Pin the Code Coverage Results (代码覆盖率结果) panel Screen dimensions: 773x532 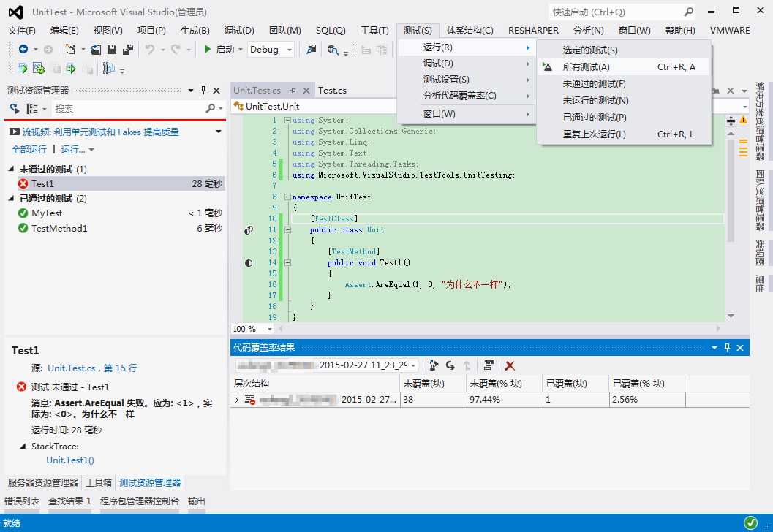pos(727,347)
